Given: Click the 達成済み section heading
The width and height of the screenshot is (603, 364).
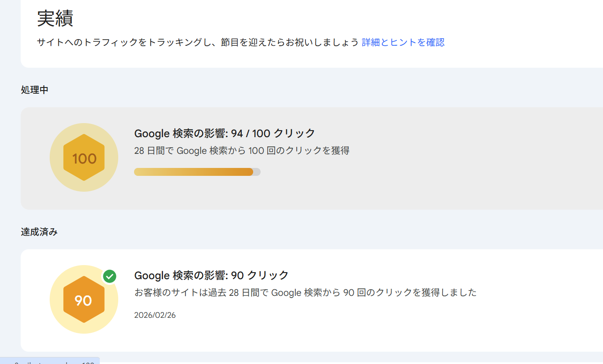Looking at the screenshot, I should tap(39, 232).
